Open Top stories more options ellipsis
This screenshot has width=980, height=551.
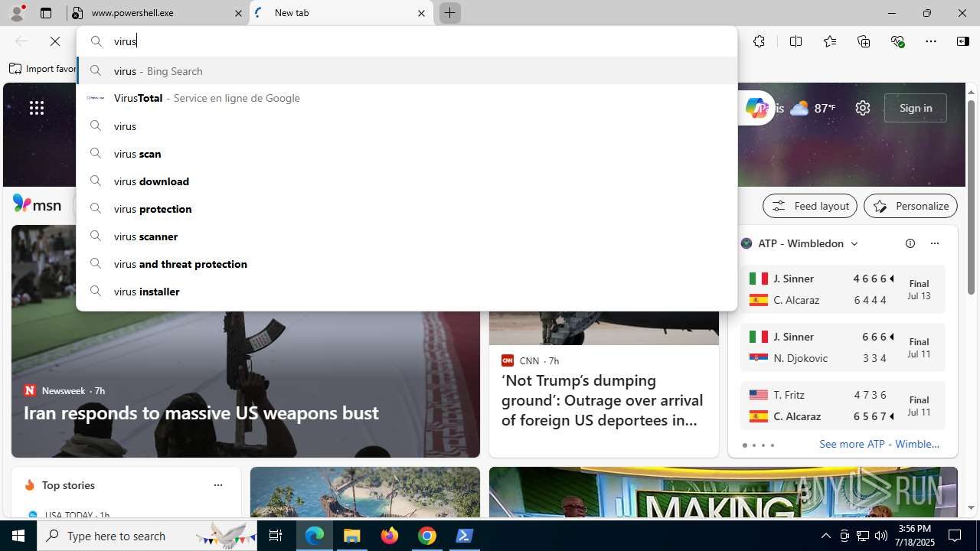pos(218,485)
